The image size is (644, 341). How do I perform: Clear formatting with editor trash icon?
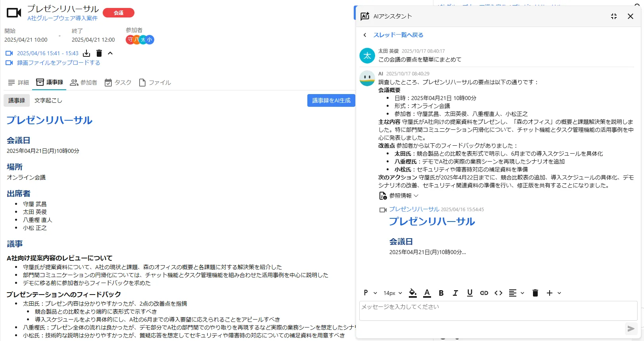(535, 293)
